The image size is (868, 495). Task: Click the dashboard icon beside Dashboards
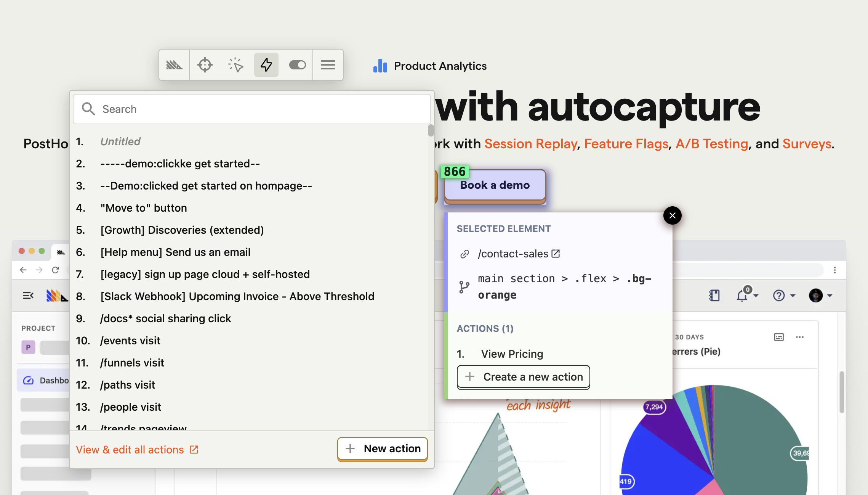[x=28, y=380]
